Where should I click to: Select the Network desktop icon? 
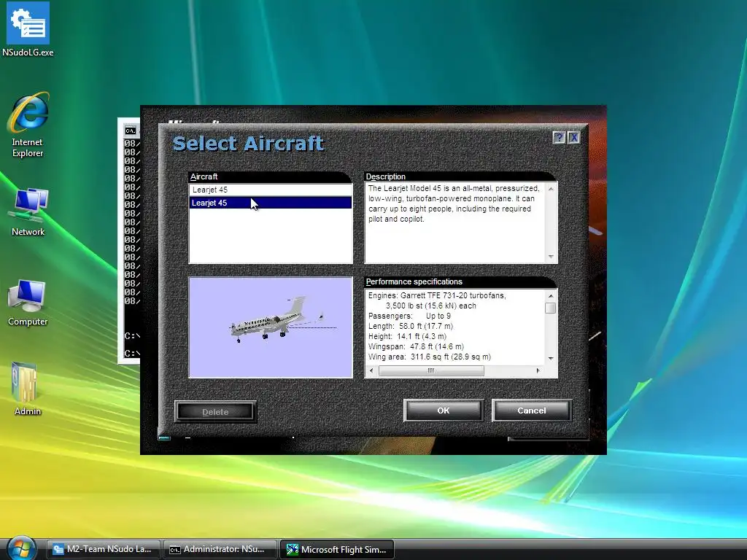click(28, 212)
